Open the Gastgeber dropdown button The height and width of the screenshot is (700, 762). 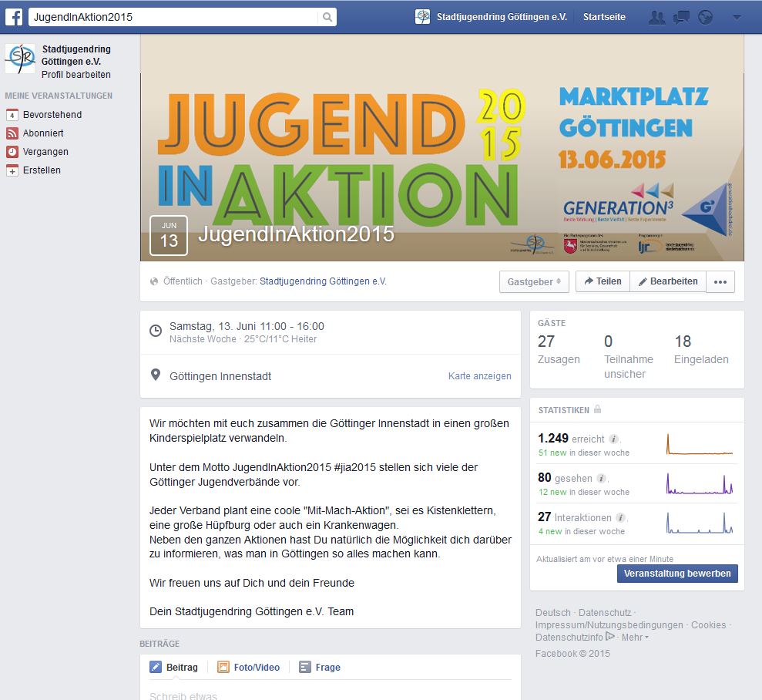(534, 282)
